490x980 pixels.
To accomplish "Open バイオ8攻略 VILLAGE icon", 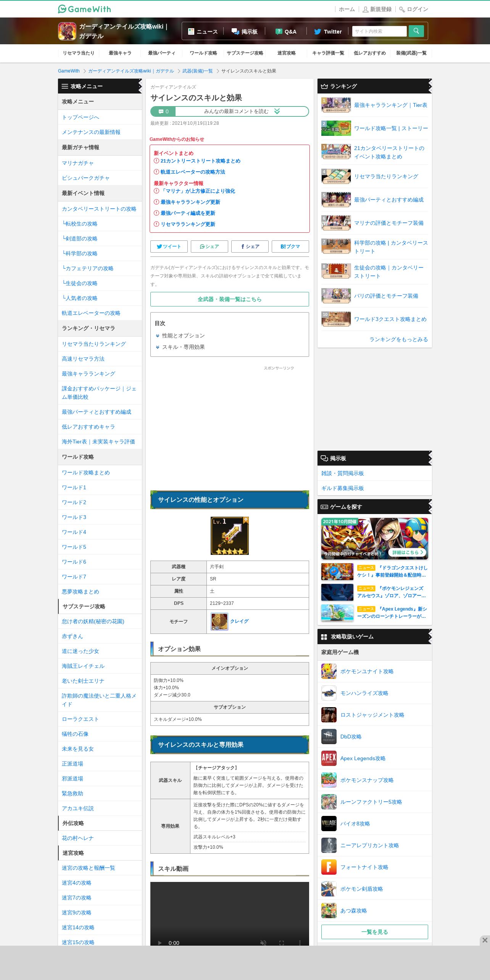I will 329,824.
